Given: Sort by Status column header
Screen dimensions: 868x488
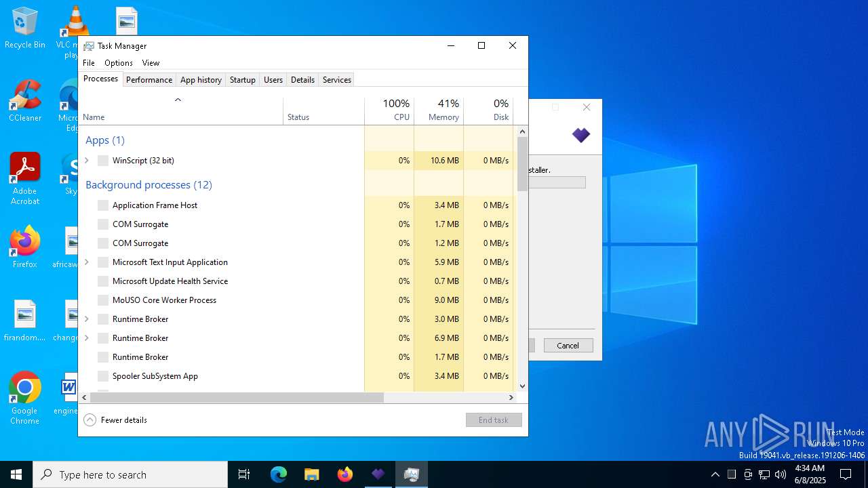Looking at the screenshot, I should click(323, 111).
